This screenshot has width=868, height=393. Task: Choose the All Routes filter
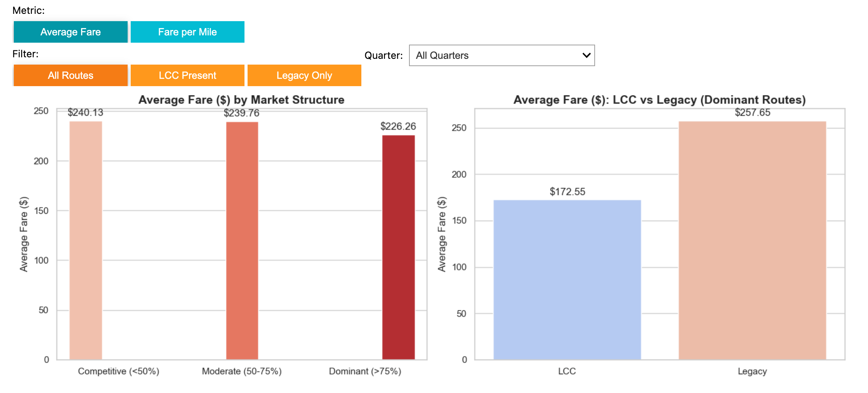point(71,75)
